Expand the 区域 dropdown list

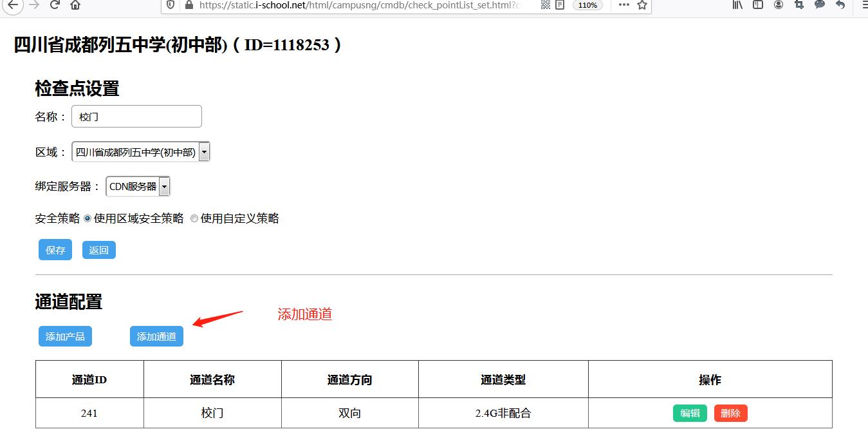coord(204,153)
